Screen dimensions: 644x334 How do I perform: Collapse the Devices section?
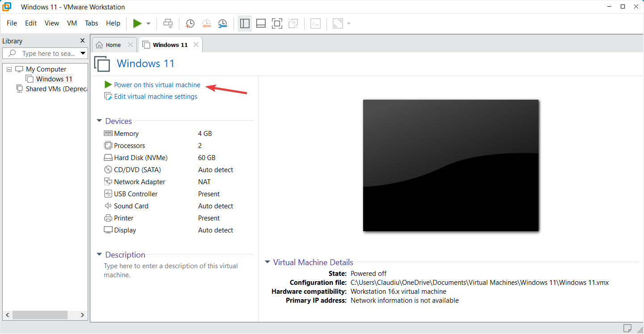click(x=99, y=121)
